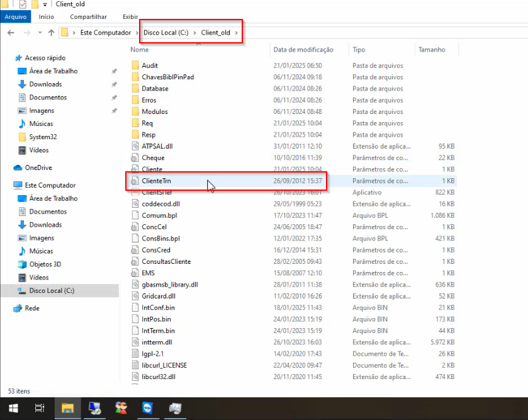Image resolution: width=528 pixels, height=420 pixels.
Task: Click Client_old breadcrumb in address bar
Action: [x=215, y=33]
